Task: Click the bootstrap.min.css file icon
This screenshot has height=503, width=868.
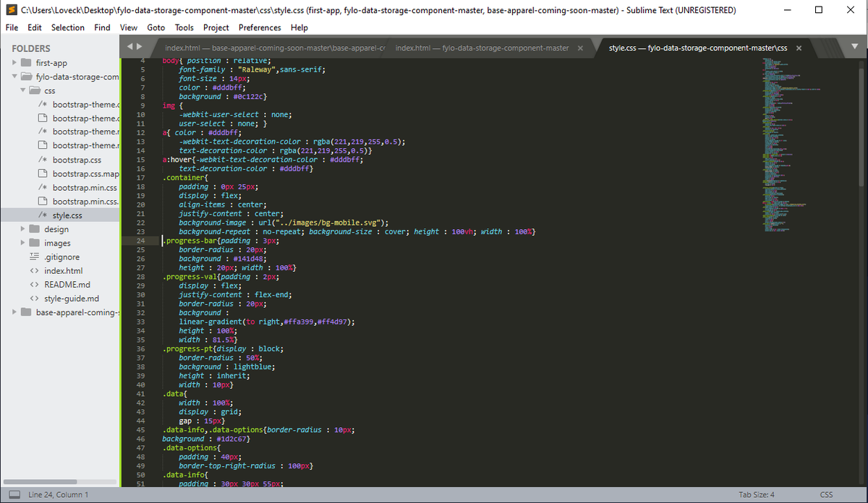Action: (x=43, y=188)
